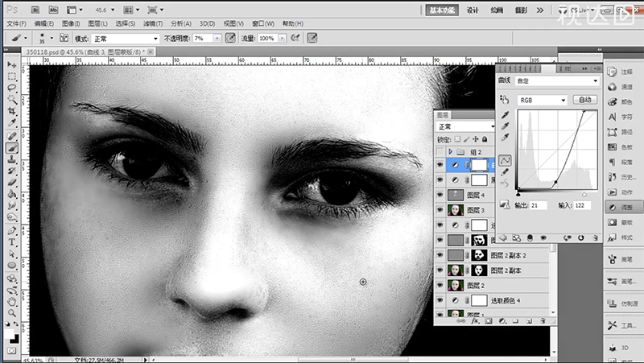Launch Adobe Bridge from the top bar
The width and height of the screenshot is (644, 363).
click(35, 10)
